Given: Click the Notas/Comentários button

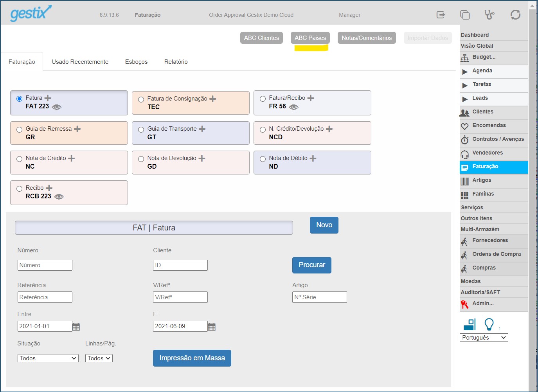Looking at the screenshot, I should click(367, 38).
